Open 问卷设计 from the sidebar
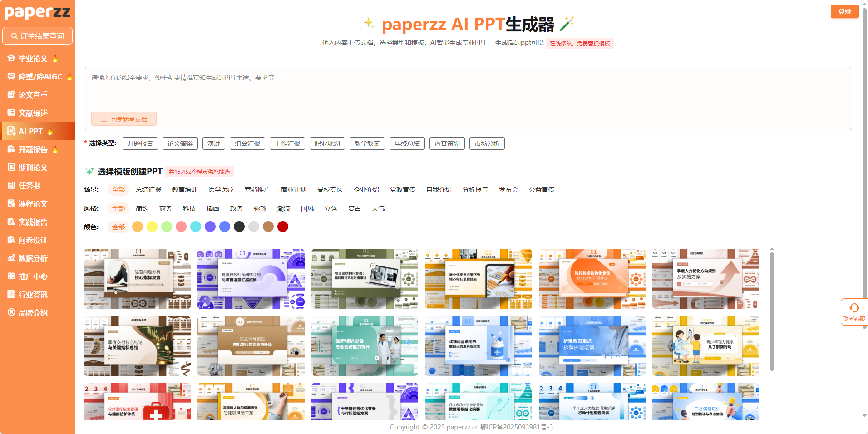 tap(33, 240)
